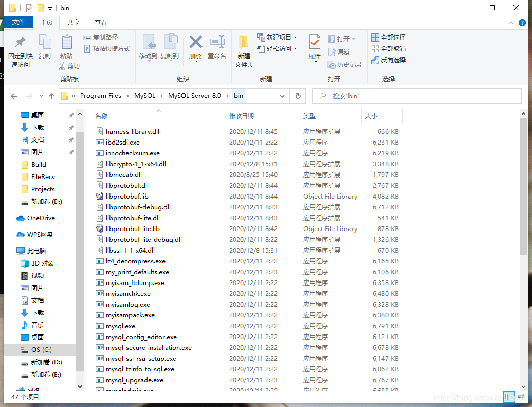Collapse the ribbon with the chevron
Screen dimensions: 532x407
(510, 23)
